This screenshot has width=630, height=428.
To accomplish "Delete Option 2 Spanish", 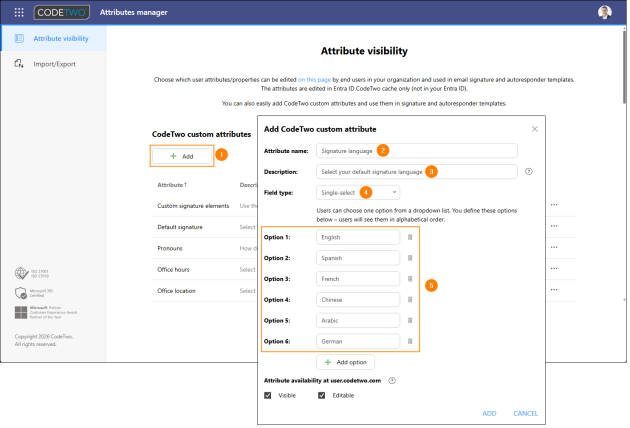I will click(410, 258).
